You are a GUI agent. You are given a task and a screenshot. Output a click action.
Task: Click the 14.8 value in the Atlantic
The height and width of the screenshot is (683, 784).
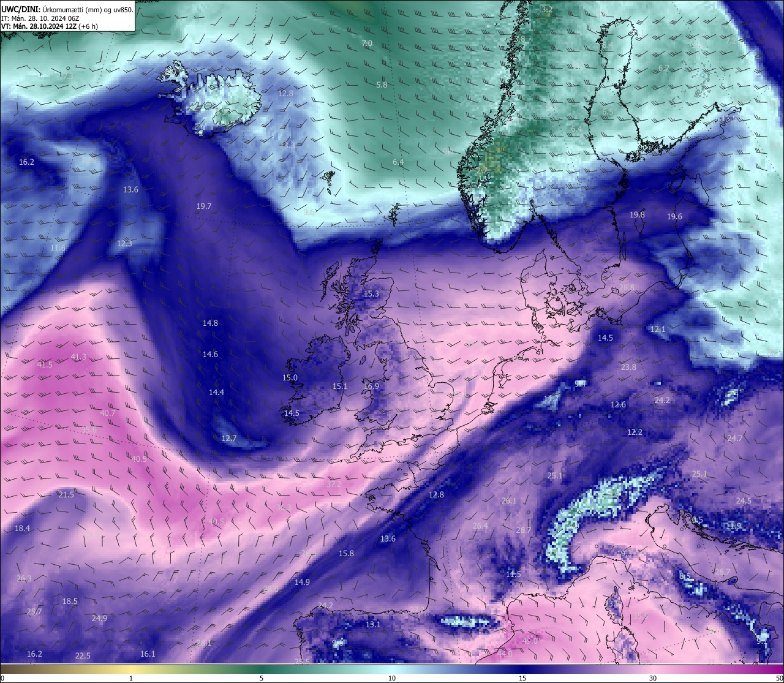(210, 323)
